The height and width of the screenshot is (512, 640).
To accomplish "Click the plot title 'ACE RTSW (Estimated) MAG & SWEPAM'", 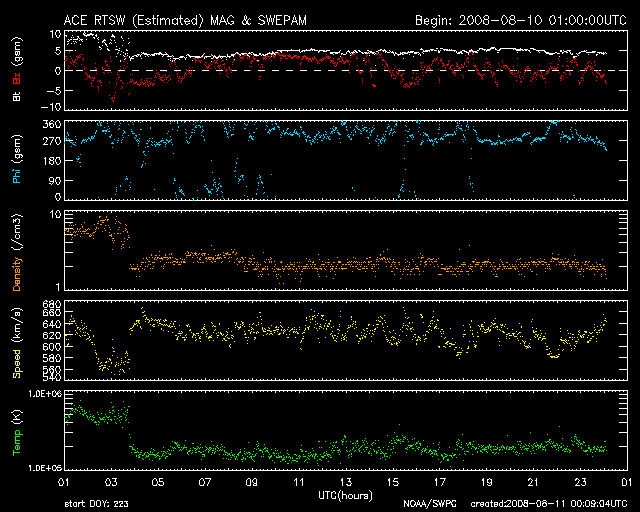I will pyautogui.click(x=185, y=20).
